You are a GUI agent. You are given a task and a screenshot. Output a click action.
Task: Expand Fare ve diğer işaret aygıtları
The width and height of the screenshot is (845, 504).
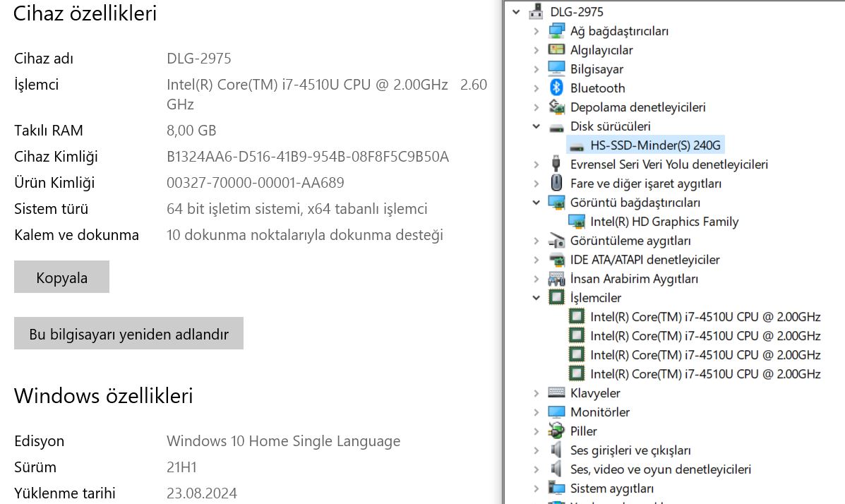tap(537, 184)
